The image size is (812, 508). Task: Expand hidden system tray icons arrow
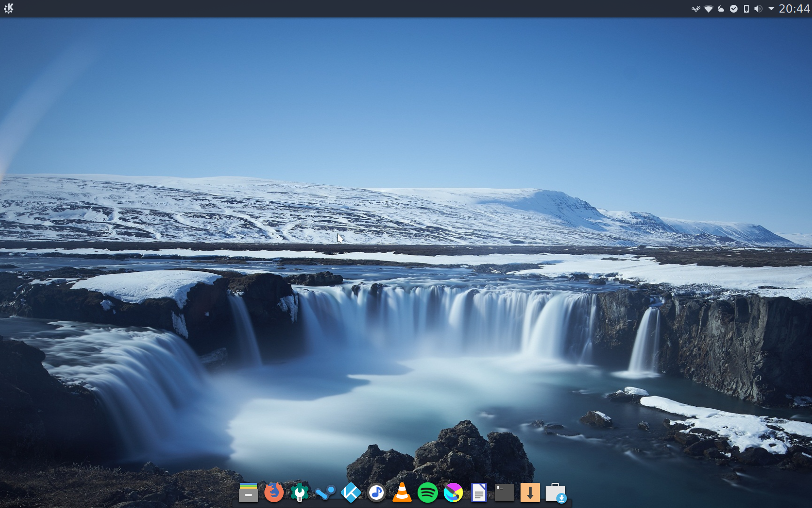[x=771, y=9]
